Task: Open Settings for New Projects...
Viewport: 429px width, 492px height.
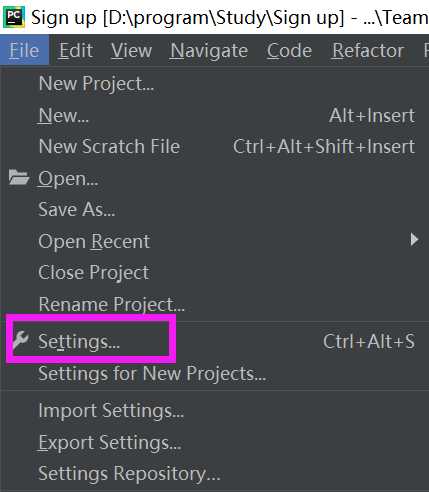Action: coord(214,373)
